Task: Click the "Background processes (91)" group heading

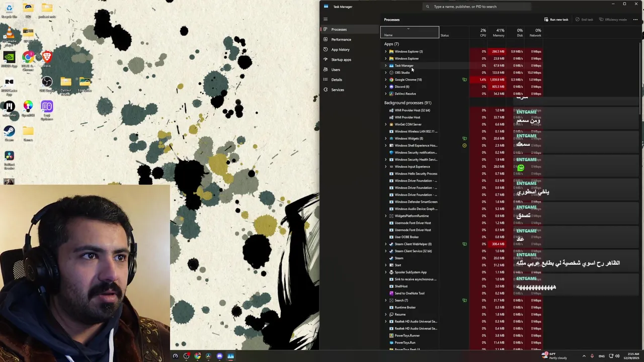Action: pyautogui.click(x=408, y=103)
